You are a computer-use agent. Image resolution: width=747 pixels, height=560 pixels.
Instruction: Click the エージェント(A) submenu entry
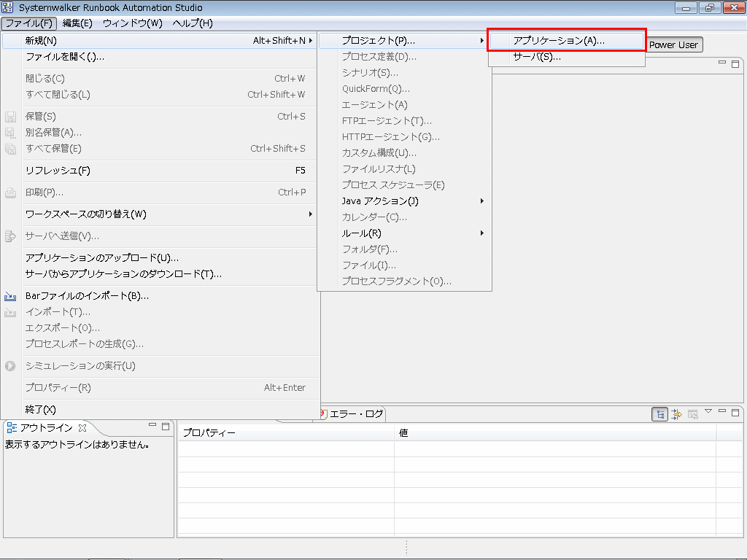point(404,105)
